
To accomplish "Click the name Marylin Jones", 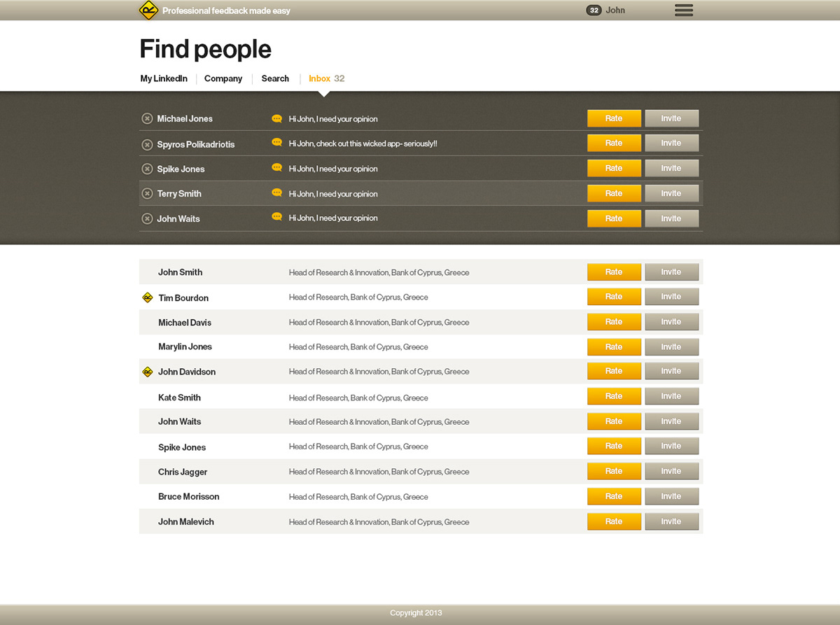I will pyautogui.click(x=185, y=347).
